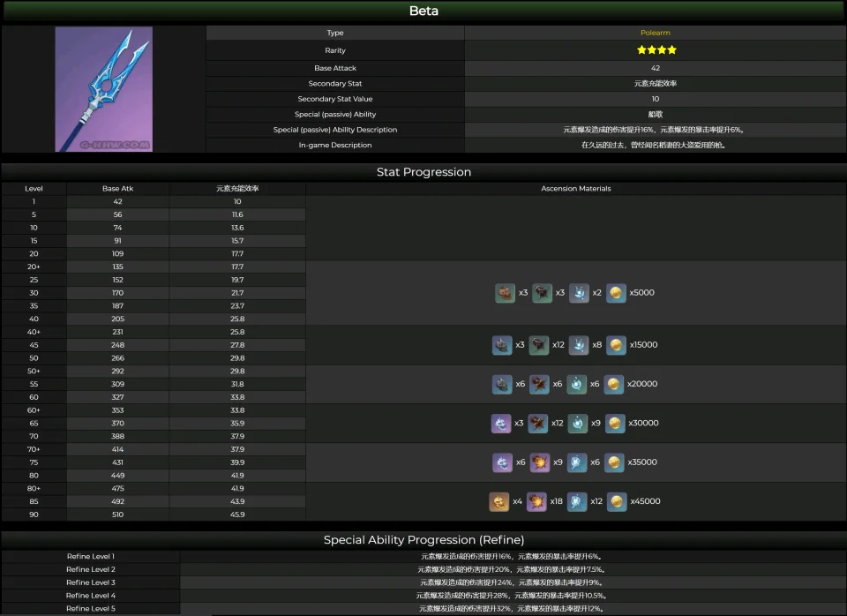Image resolution: width=847 pixels, height=616 pixels.
Task: Follow the yellow Polearm type link
Action: [655, 33]
